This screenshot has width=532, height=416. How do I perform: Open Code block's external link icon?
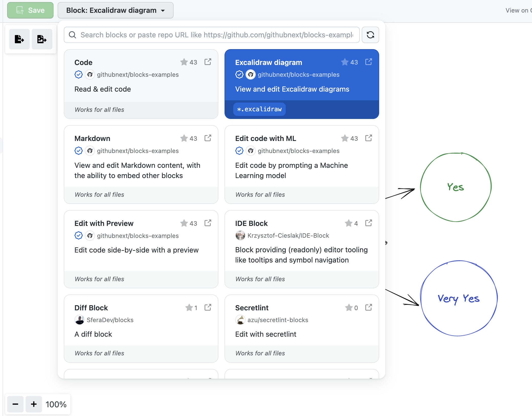pyautogui.click(x=208, y=62)
